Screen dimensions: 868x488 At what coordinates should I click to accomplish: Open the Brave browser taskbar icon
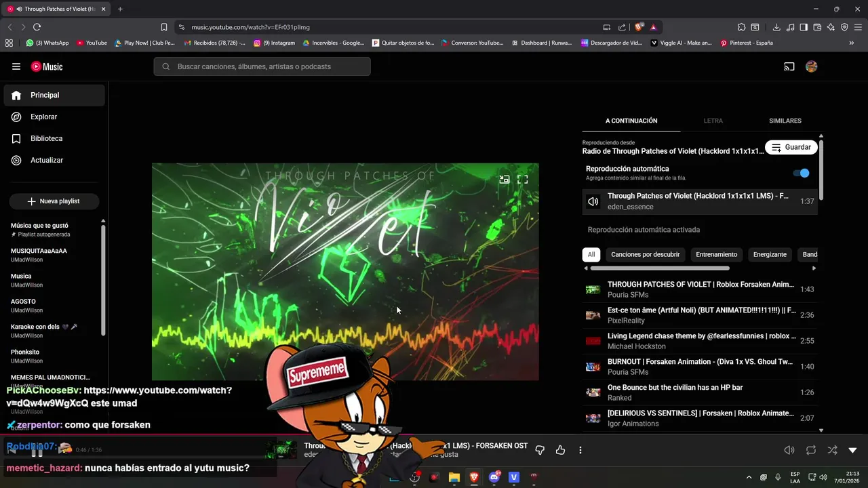[x=474, y=477]
